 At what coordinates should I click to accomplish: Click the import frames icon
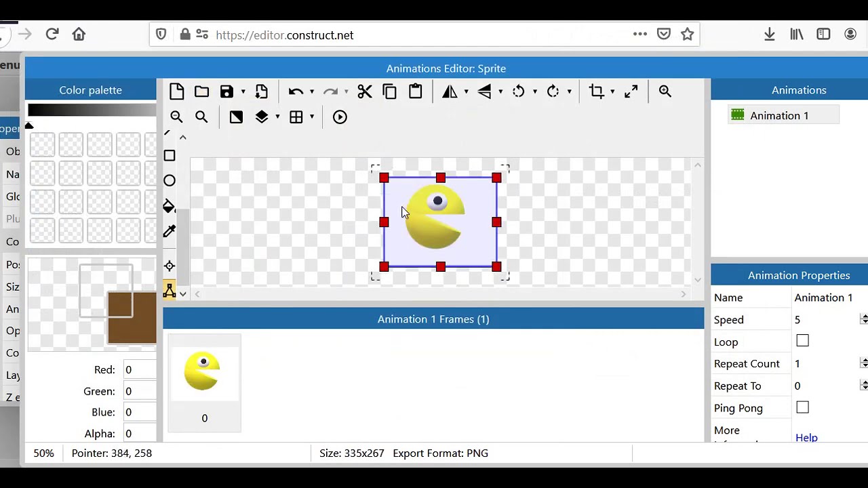pos(261,91)
